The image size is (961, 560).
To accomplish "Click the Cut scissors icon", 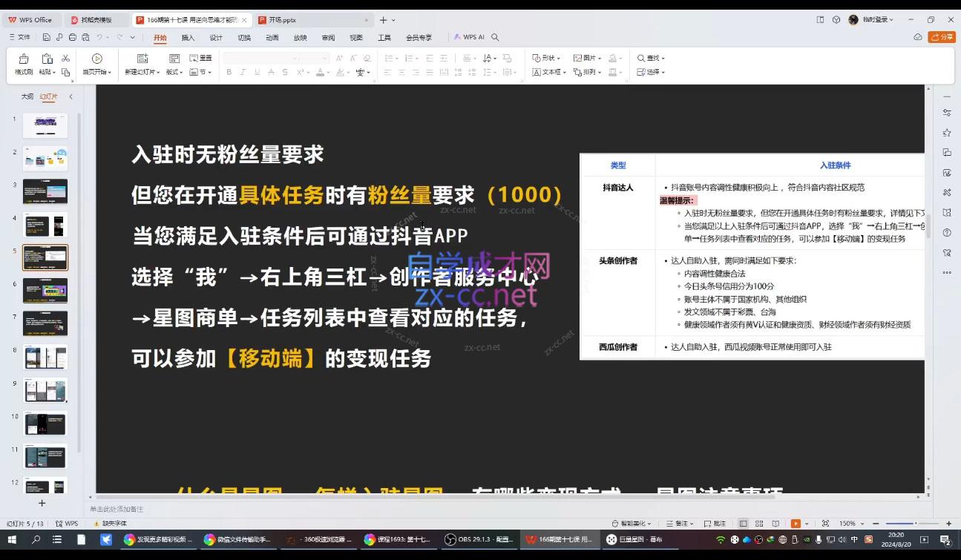I will [x=66, y=58].
